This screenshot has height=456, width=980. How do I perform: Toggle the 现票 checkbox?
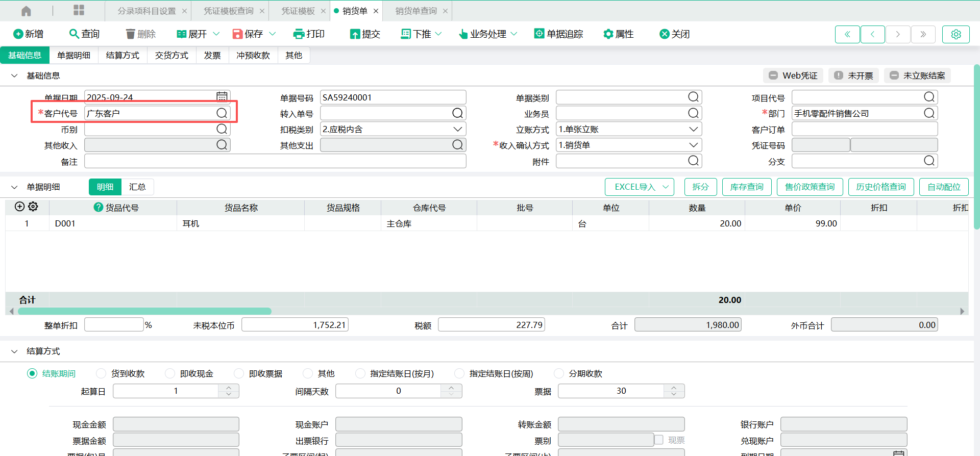tap(659, 440)
